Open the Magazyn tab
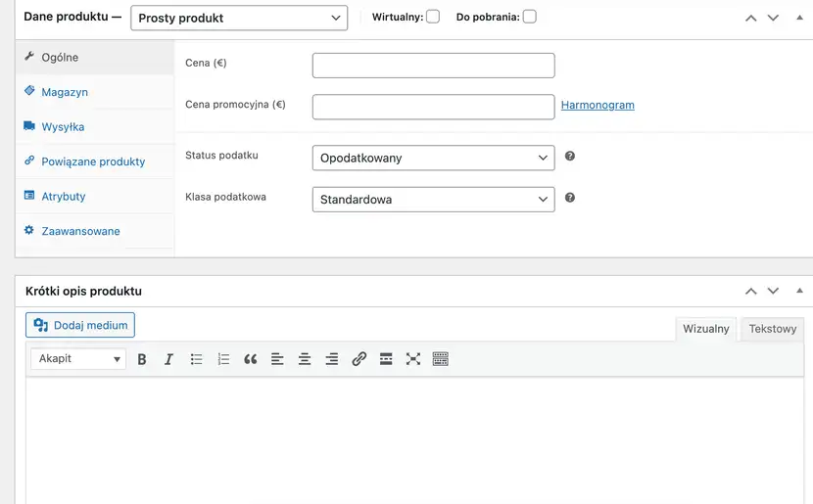 (65, 92)
